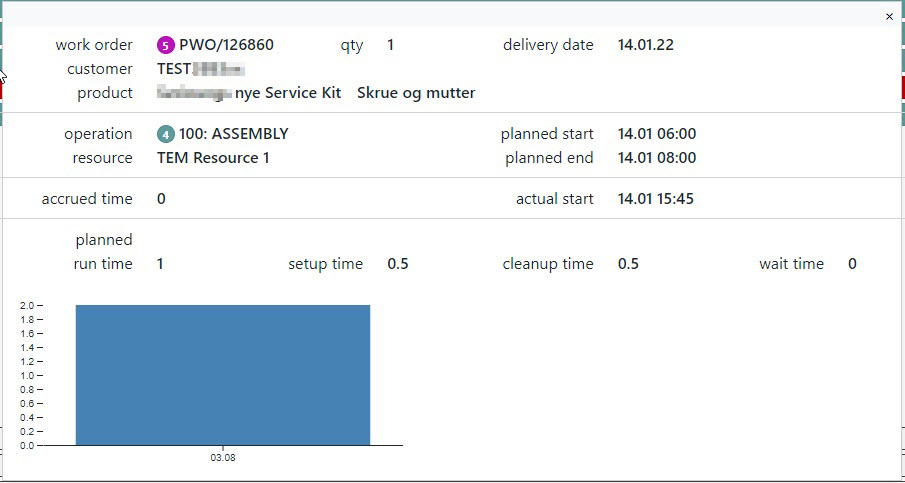Click the actual start value 14.01 15:45
This screenshot has height=483, width=905.
point(656,199)
